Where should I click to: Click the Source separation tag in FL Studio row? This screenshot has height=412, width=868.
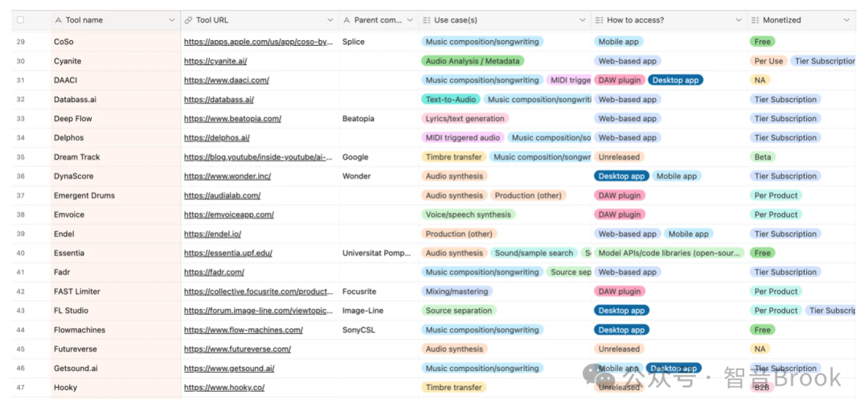(x=459, y=311)
